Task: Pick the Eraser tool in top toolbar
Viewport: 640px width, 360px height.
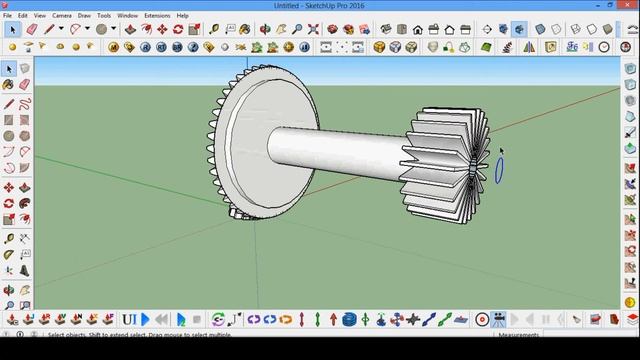Action: (x=32, y=29)
